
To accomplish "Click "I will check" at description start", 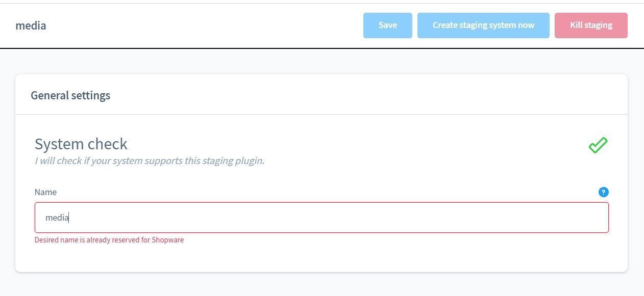I will 56,160.
